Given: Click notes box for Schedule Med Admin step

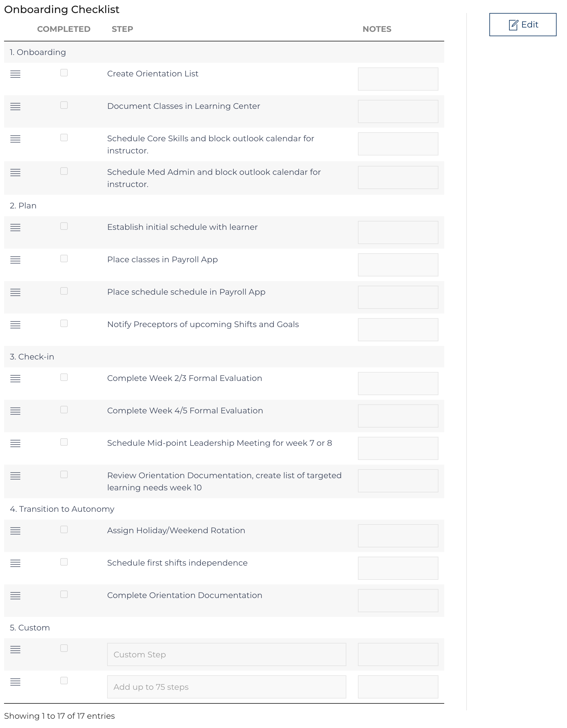Looking at the screenshot, I should [x=398, y=177].
